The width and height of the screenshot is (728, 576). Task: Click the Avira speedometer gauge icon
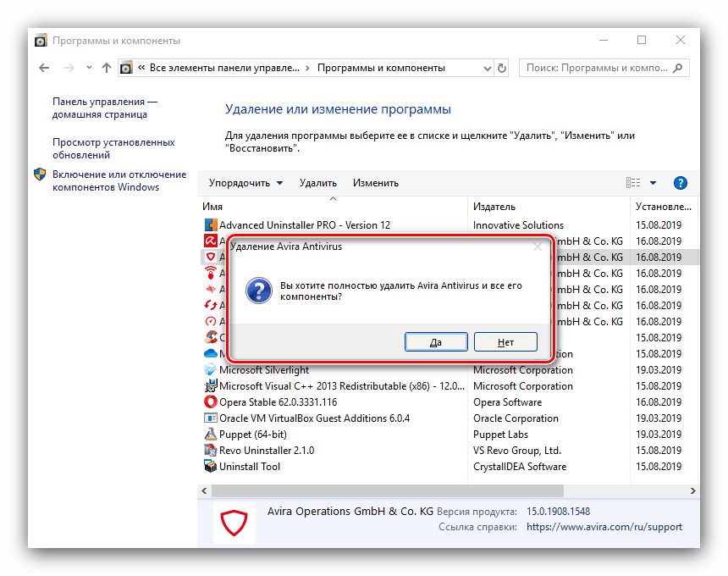click(x=211, y=321)
